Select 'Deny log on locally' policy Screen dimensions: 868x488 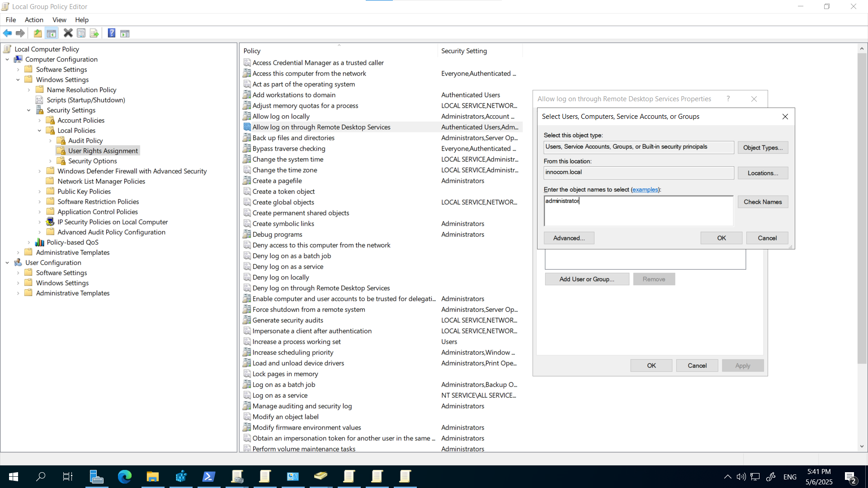point(281,277)
